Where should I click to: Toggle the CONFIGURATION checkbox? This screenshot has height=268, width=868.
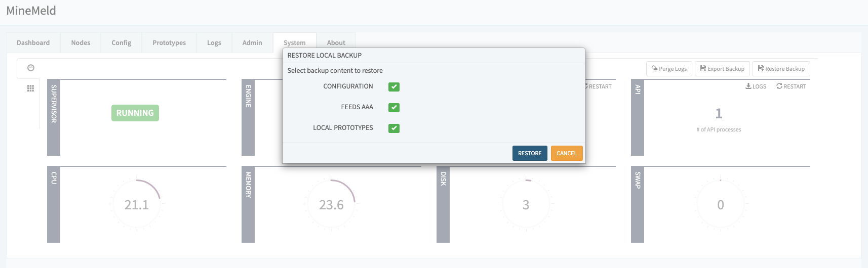tap(394, 87)
